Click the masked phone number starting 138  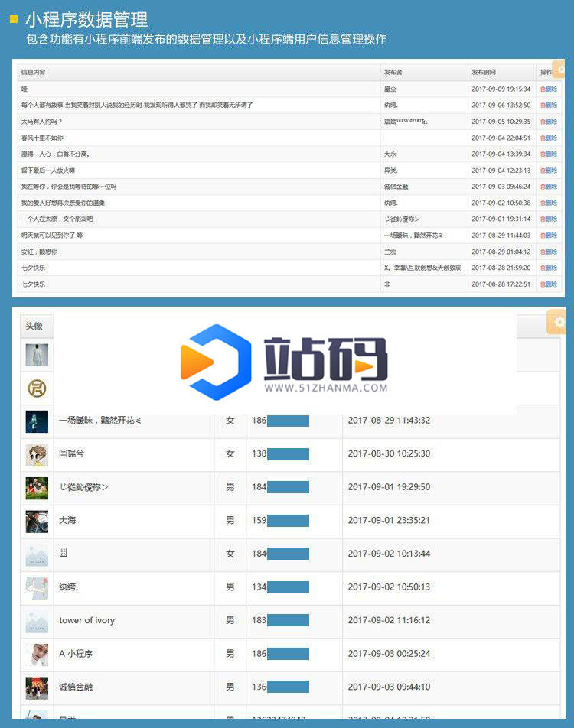click(x=280, y=454)
